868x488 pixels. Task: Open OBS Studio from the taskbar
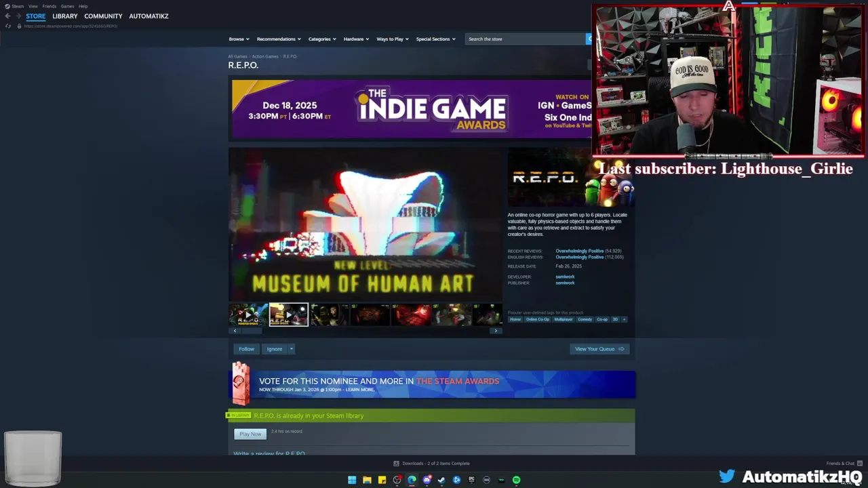coord(397,480)
